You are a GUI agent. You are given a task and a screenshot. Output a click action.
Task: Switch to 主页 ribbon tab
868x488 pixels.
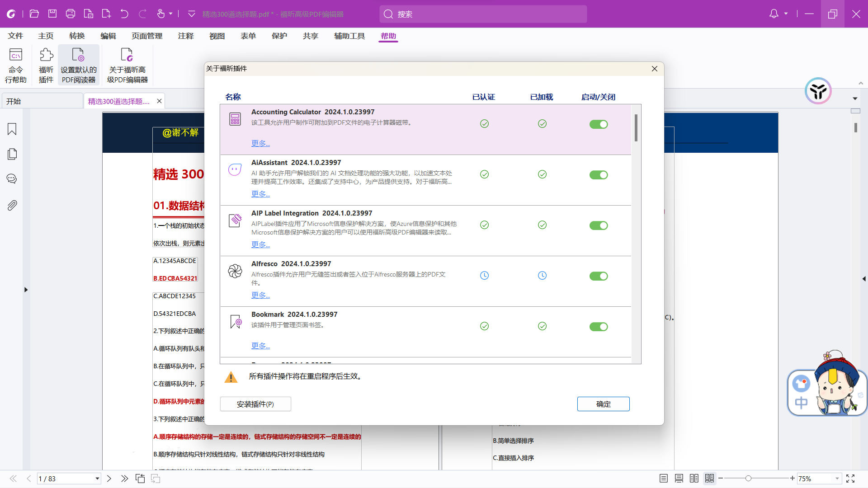point(46,36)
